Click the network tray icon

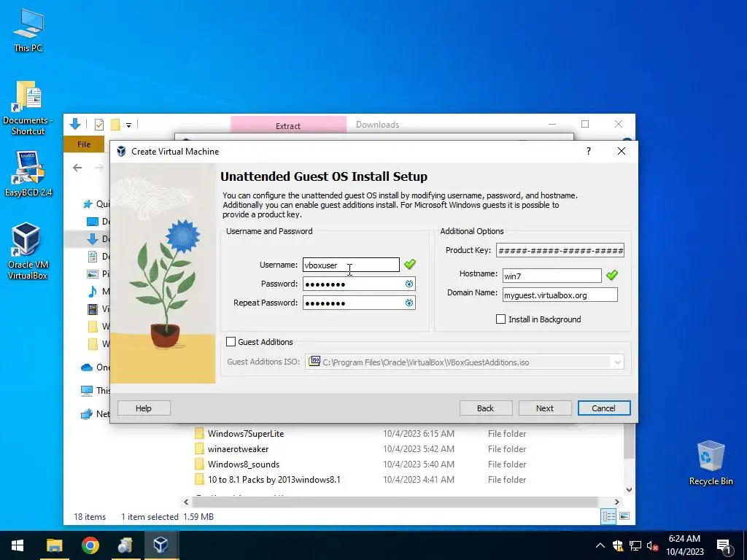coord(635,545)
